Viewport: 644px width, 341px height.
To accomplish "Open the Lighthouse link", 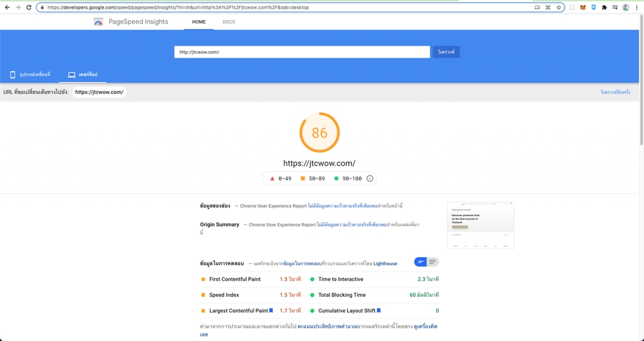I will pyautogui.click(x=385, y=263).
